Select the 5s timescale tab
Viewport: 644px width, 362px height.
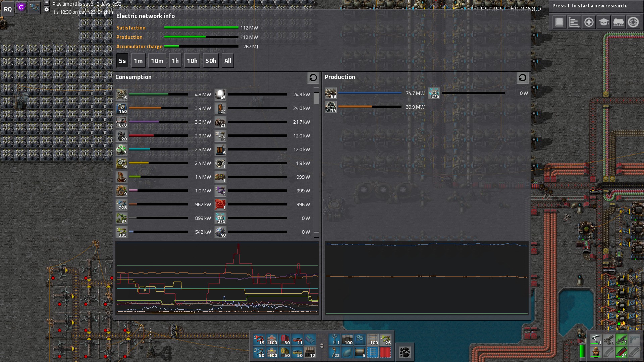[122, 61]
